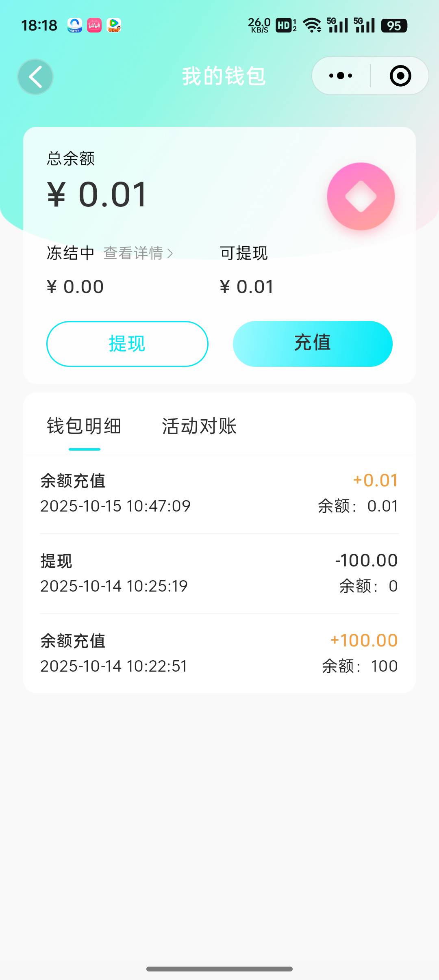Open the 余额充值 +100.00 transaction entry
Viewport: 439px width, 980px height.
[219, 653]
